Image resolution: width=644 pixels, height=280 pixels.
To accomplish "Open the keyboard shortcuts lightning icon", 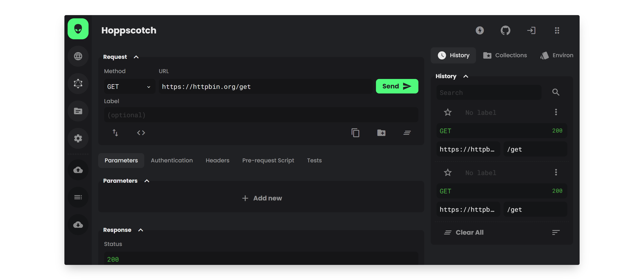I will [480, 30].
